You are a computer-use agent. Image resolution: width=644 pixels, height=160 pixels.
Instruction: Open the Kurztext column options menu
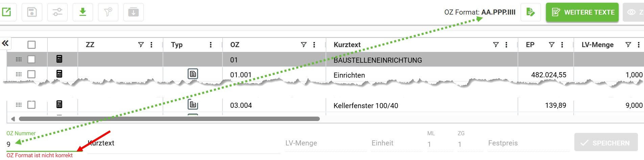coord(506,45)
